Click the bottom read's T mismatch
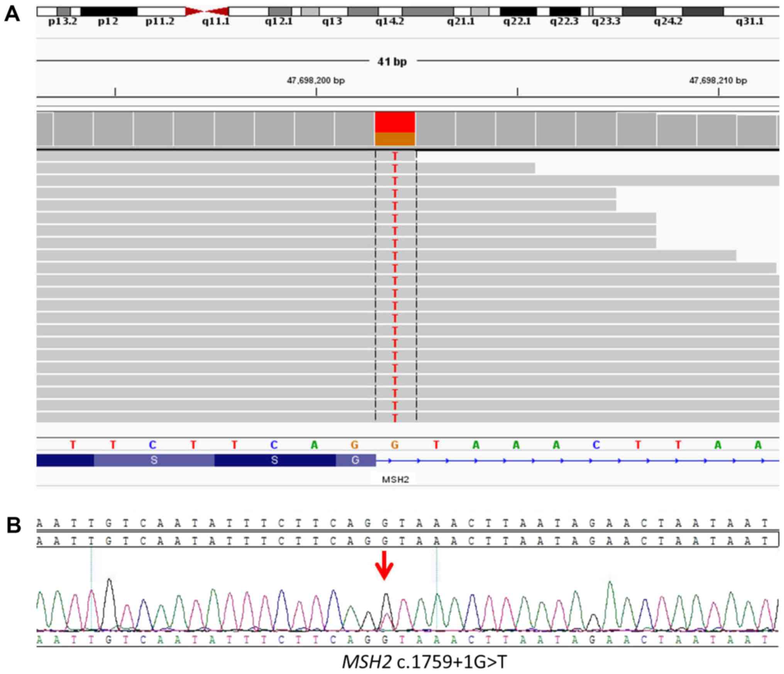Screen dimensions: 784x674 pyautogui.click(x=395, y=418)
